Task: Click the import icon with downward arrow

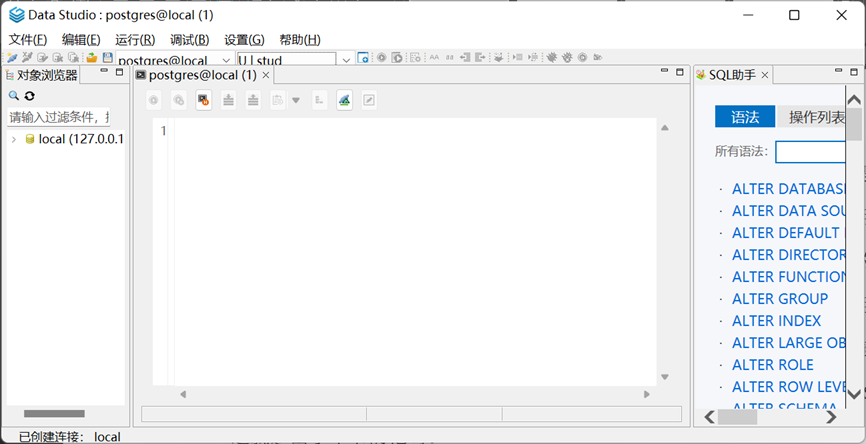Action: coord(228,100)
